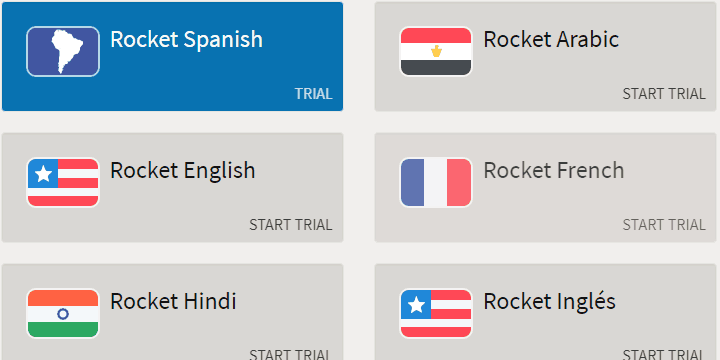Click the French tricolor flag icon
The image size is (720, 360).
pyautogui.click(x=436, y=182)
